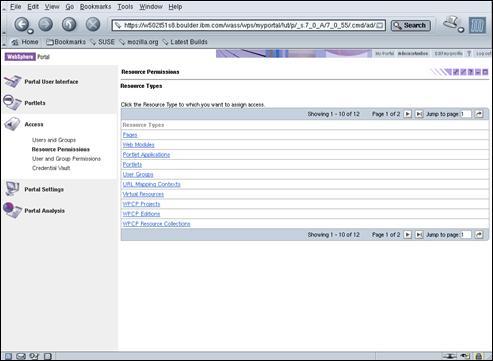Click the browser Stop button
The image size is (493, 361).
(x=93, y=24)
